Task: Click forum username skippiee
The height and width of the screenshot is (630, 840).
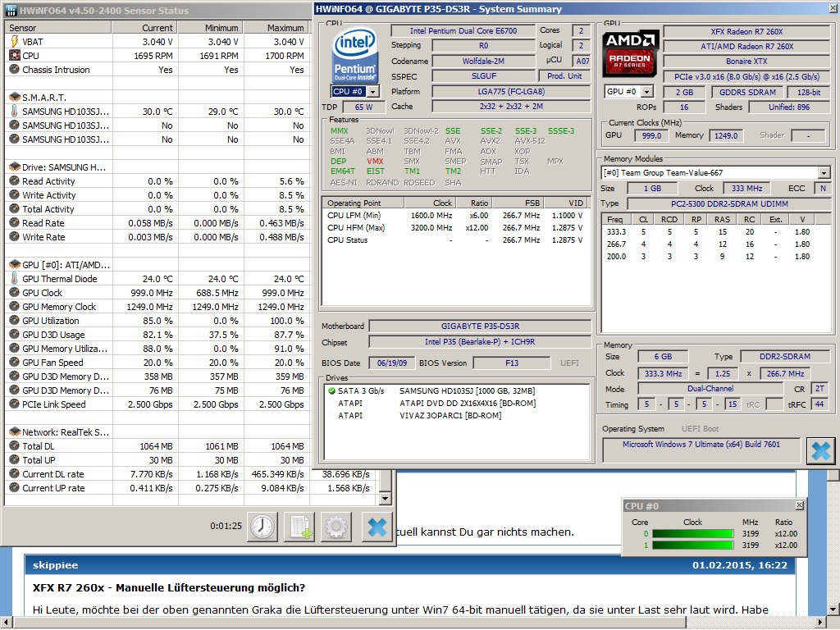Action: [55, 565]
